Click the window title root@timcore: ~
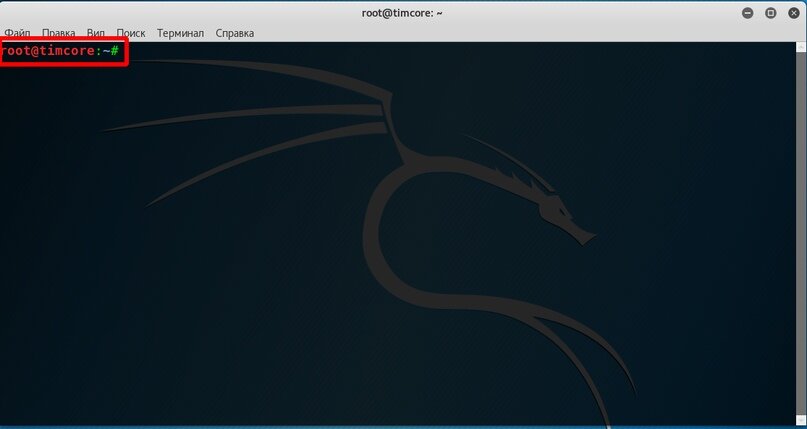This screenshot has width=807, height=429. [x=402, y=13]
